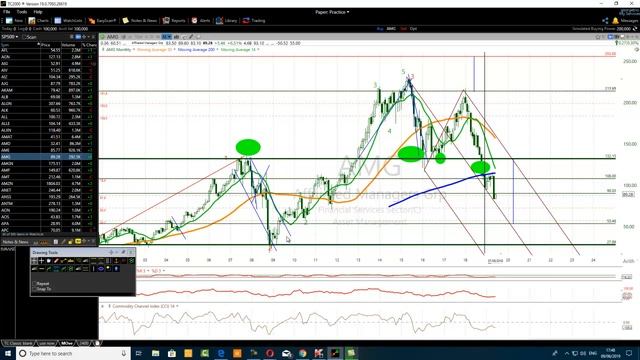Screen dimensions: 640x360
Task: Open Chrome from the taskbar
Action: 302,353
